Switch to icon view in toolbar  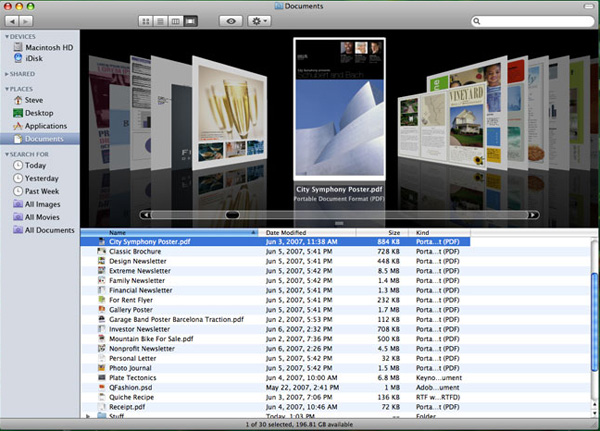(146, 21)
